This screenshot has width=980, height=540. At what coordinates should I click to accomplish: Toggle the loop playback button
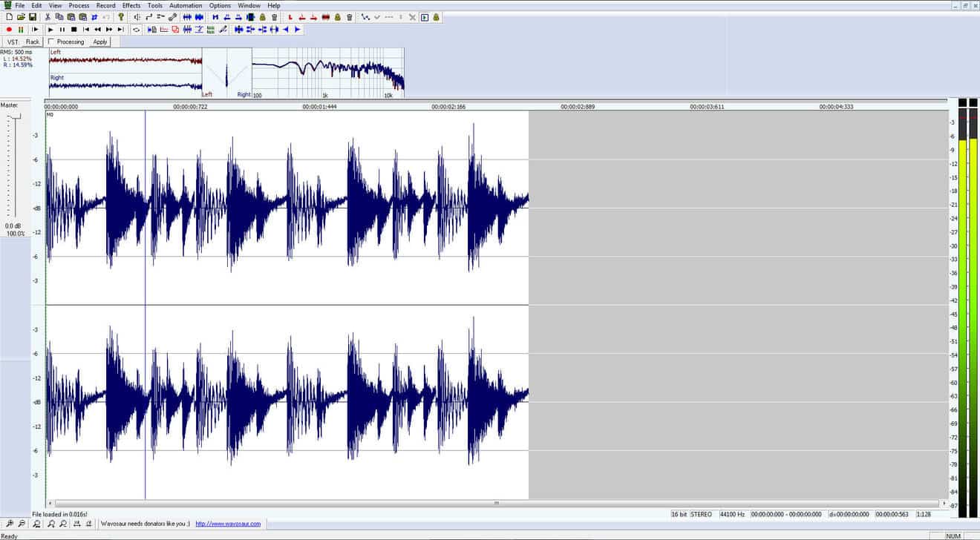click(x=136, y=30)
